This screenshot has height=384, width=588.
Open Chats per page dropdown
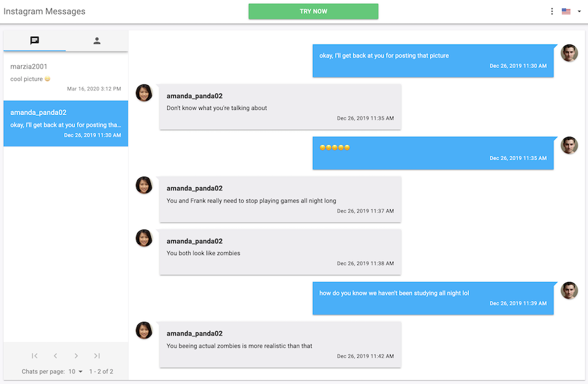pyautogui.click(x=75, y=371)
